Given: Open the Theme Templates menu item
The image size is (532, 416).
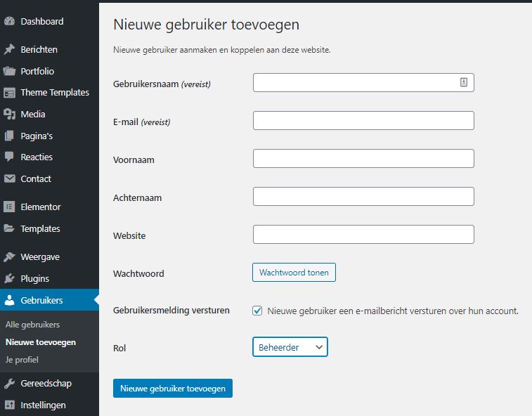Looking at the screenshot, I should [x=55, y=93].
